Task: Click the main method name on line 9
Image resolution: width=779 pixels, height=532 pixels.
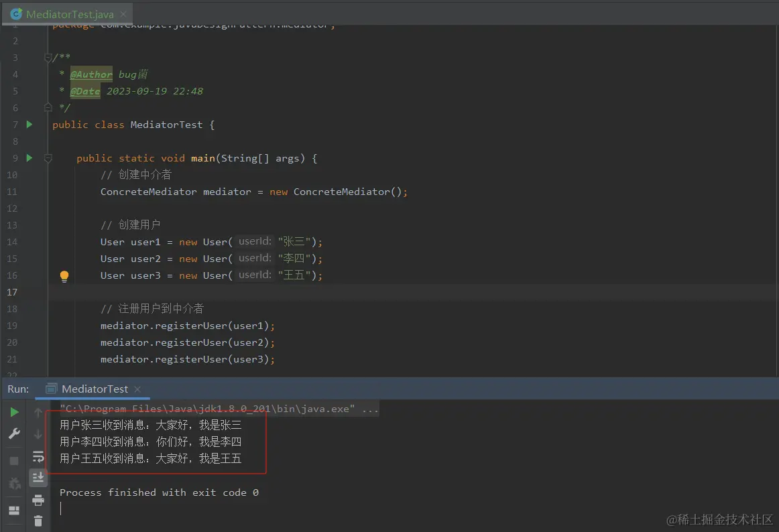Action: 202,158
